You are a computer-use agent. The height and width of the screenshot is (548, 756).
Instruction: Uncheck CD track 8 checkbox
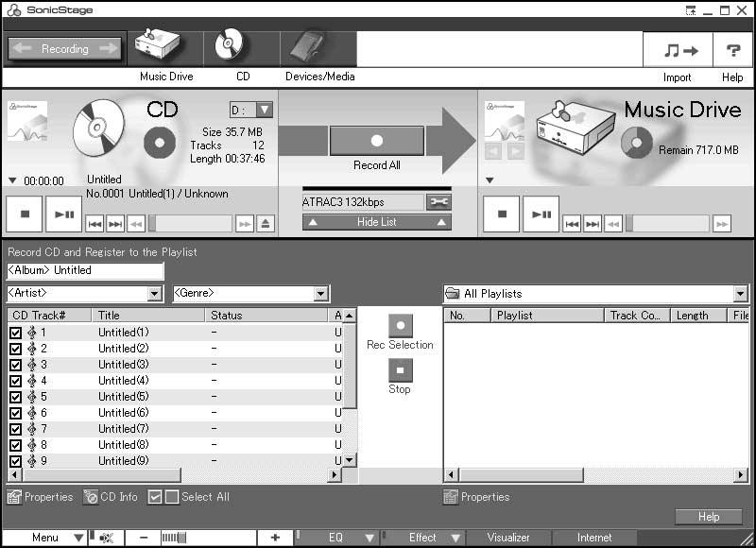point(15,445)
